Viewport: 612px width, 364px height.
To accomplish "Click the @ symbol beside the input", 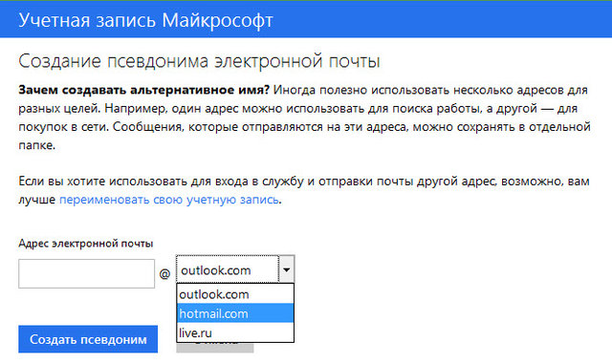I will (x=164, y=274).
